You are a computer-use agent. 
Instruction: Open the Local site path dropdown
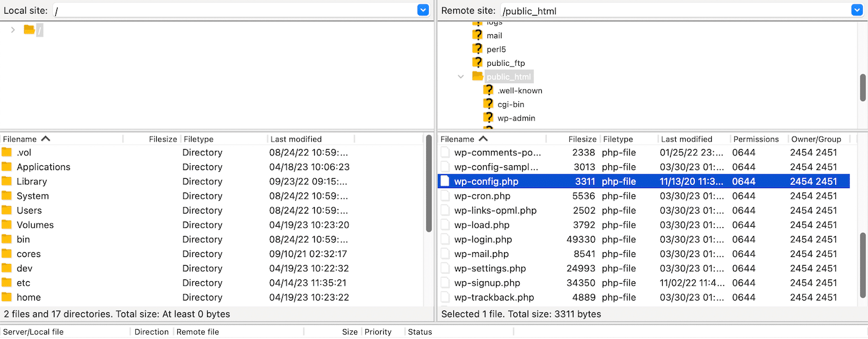(x=423, y=10)
